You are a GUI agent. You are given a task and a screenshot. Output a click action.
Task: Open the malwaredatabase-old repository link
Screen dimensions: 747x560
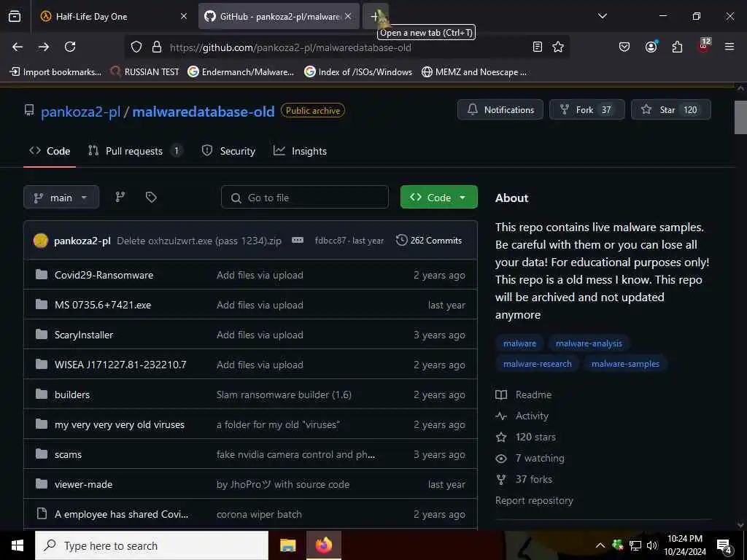click(x=204, y=112)
